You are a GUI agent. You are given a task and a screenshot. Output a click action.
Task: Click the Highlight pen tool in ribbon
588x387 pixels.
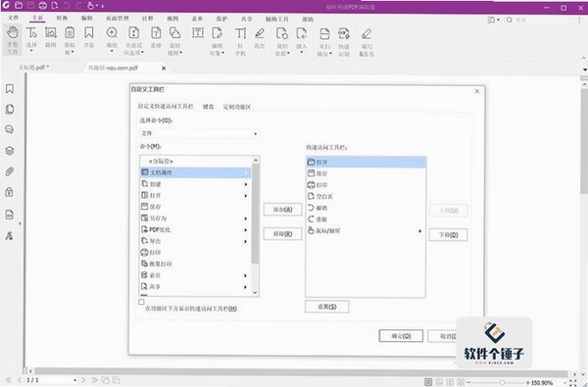(260, 37)
